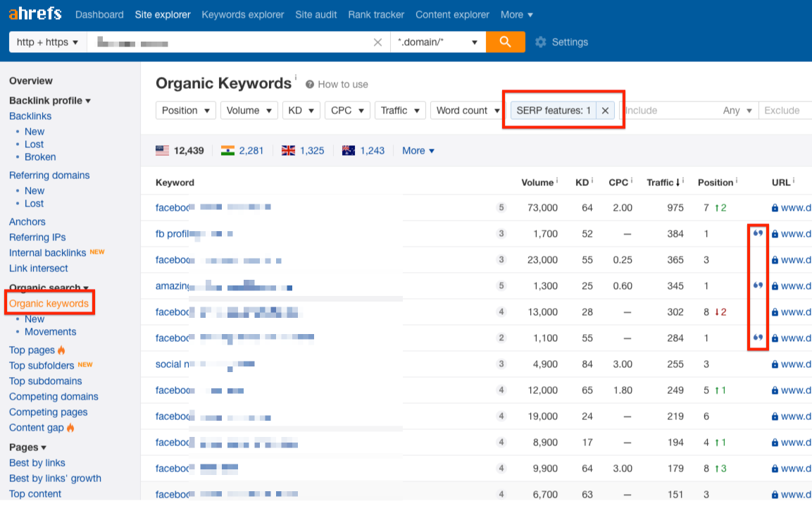Click word count badge 5 in 73,000 row
This screenshot has height=506, width=812.
[x=501, y=208]
